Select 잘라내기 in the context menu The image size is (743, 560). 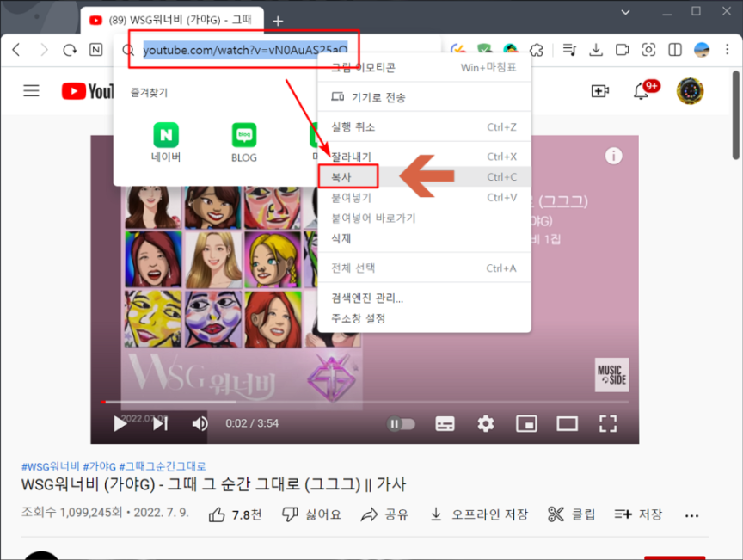tap(424, 157)
